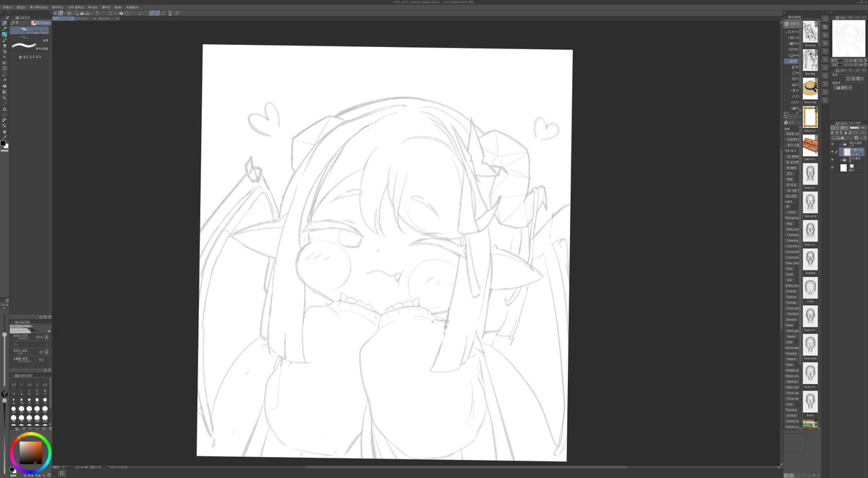Select the transparent color swatch in toolbar
Viewport: 868px width, 478px height.
click(x=4, y=151)
